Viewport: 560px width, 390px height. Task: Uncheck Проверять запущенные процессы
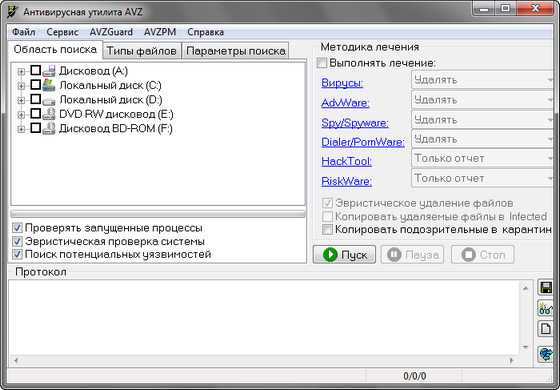tap(17, 228)
